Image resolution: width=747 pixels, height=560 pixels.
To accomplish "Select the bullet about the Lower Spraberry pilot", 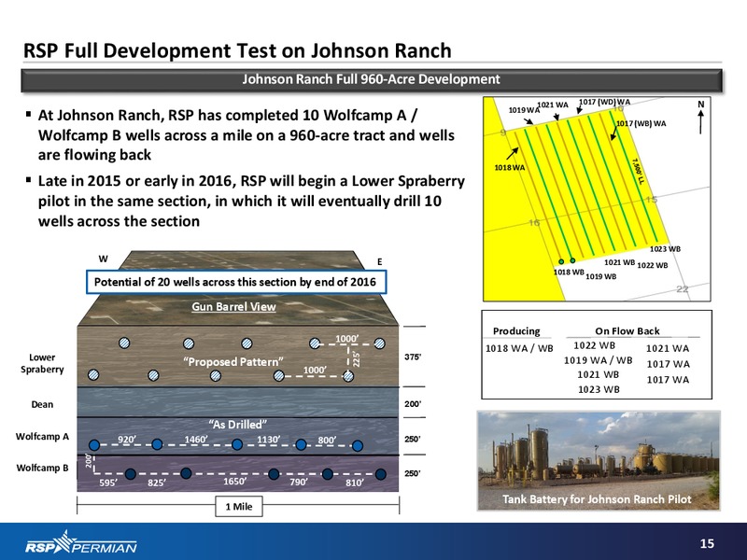I will tap(246, 201).
